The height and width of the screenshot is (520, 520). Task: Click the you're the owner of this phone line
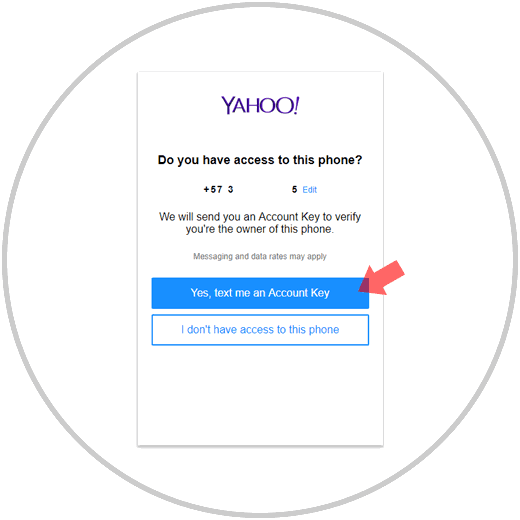click(x=260, y=229)
